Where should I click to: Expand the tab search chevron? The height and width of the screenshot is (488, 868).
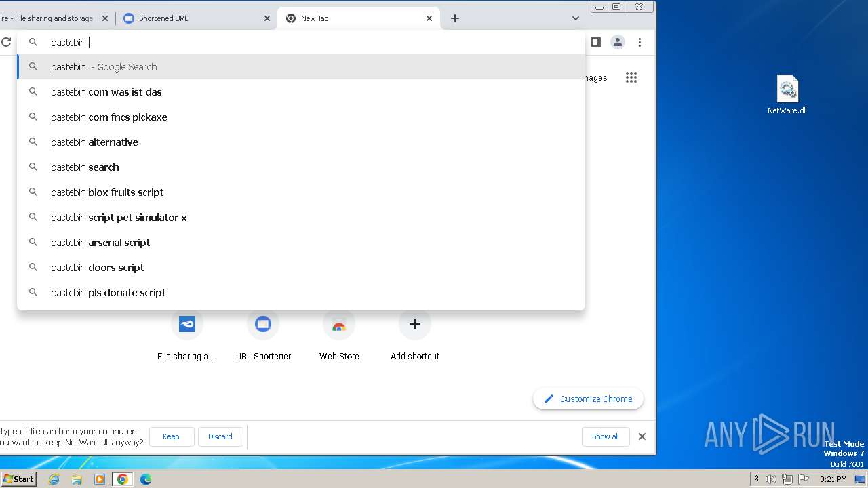click(576, 18)
